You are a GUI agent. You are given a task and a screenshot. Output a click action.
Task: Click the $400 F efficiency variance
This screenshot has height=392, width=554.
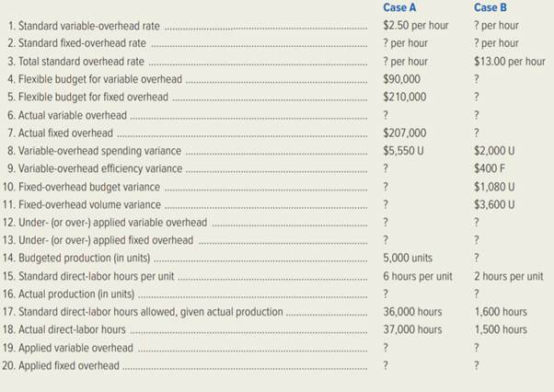[490, 168]
